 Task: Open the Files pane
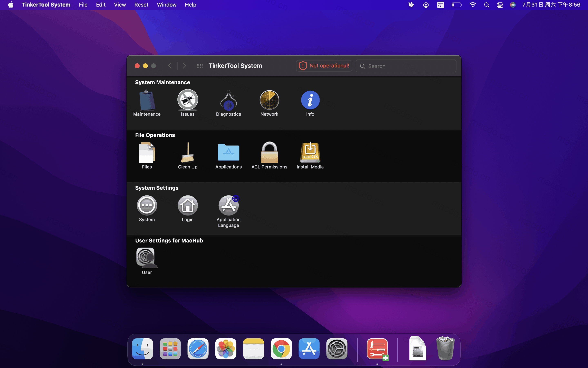click(x=147, y=156)
